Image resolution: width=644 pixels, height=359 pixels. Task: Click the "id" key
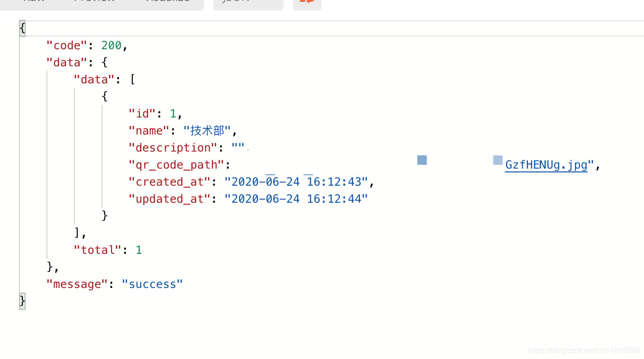[142, 114]
